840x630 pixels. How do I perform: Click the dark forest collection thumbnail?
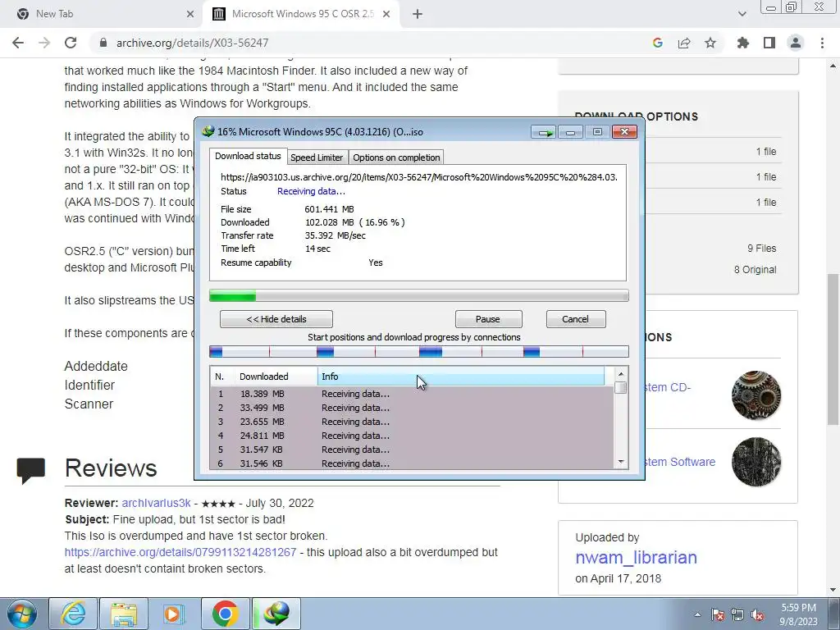(756, 462)
